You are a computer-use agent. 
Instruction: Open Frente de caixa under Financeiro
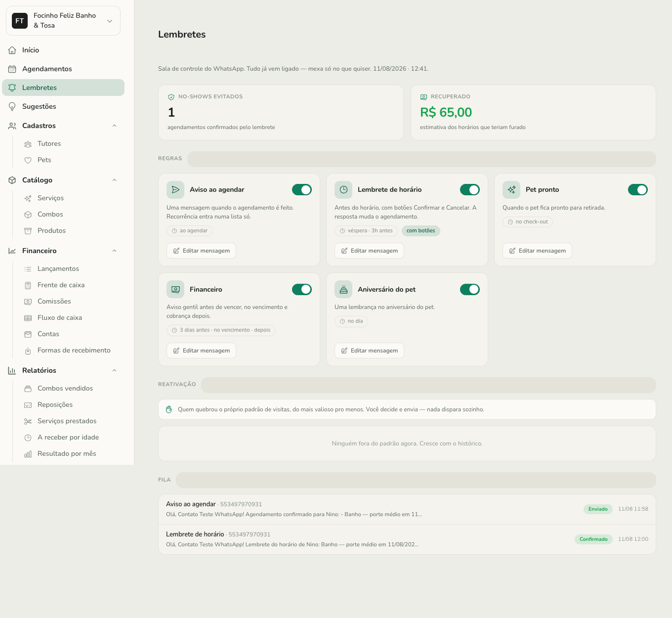(x=61, y=285)
